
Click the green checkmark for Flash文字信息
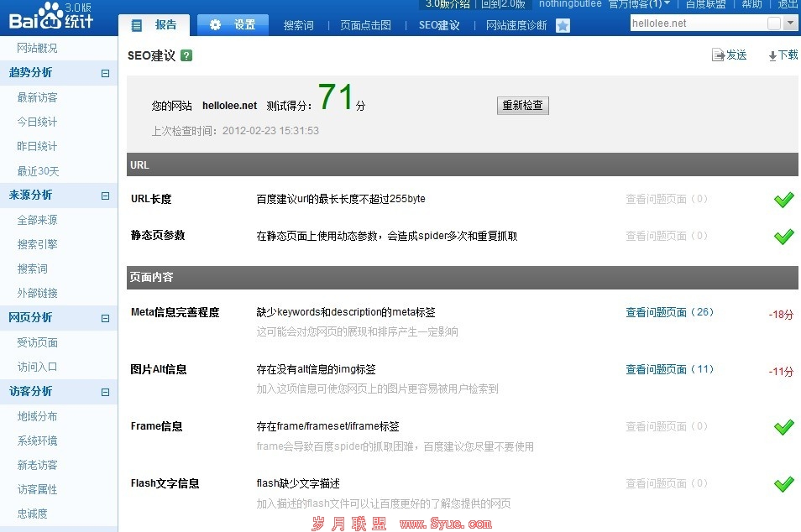point(783,484)
